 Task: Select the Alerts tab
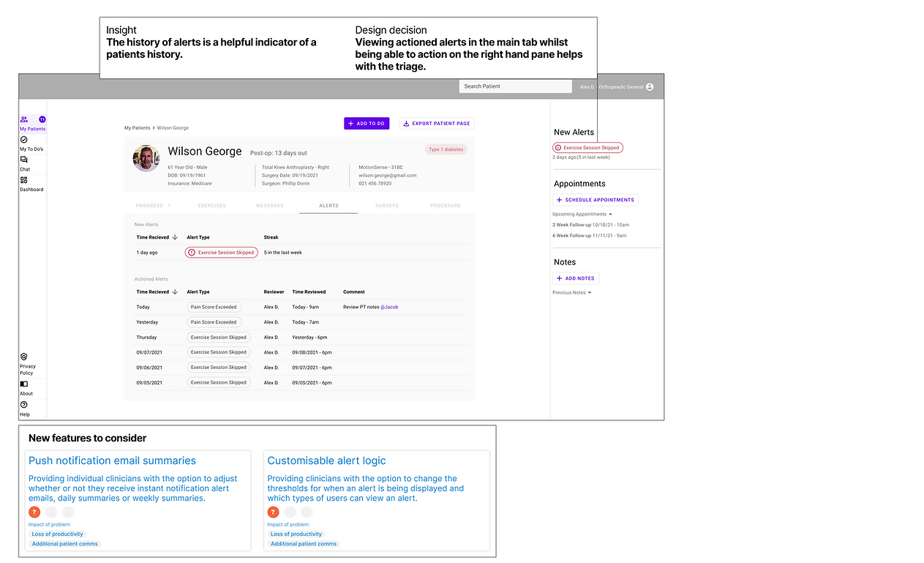328,206
